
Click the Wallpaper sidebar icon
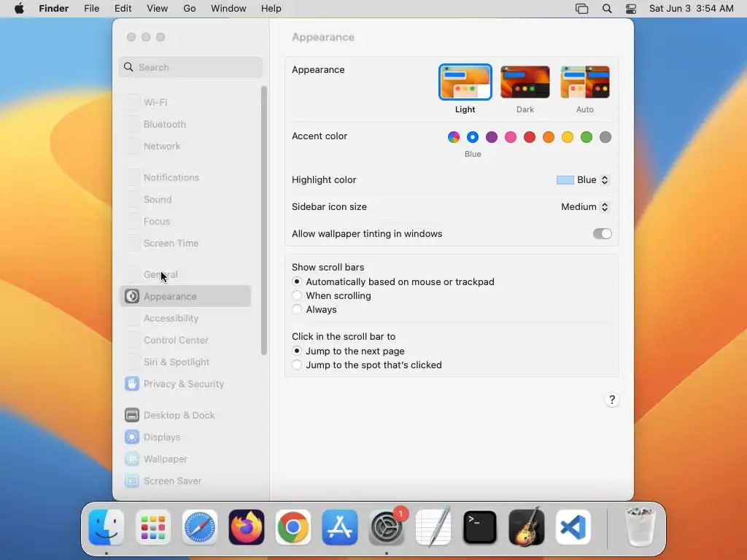(x=132, y=459)
